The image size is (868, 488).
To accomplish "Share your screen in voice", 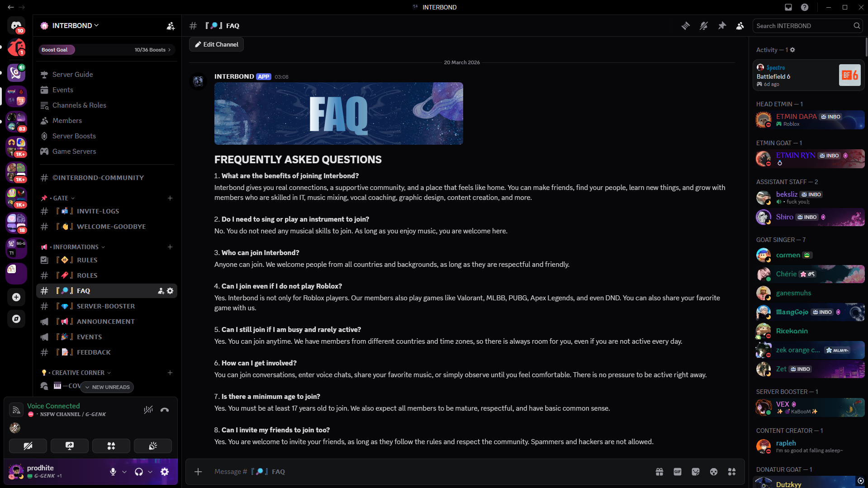I will point(70,446).
